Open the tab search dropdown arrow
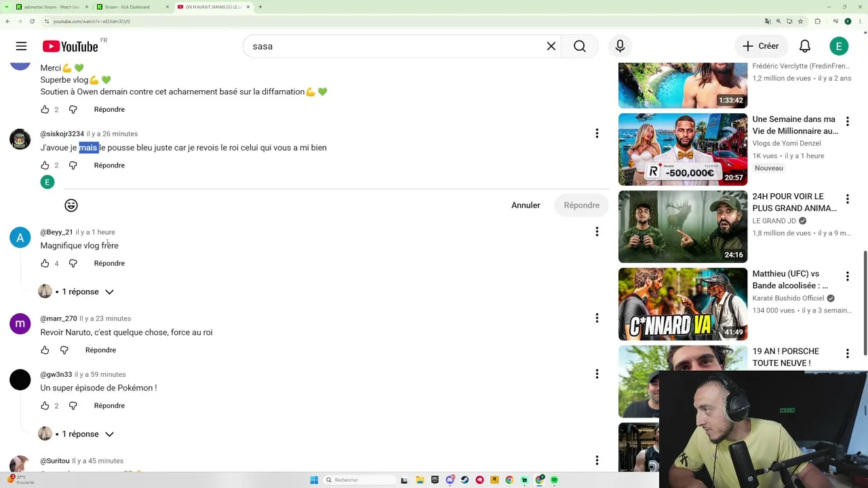The width and height of the screenshot is (868, 488). [7, 7]
